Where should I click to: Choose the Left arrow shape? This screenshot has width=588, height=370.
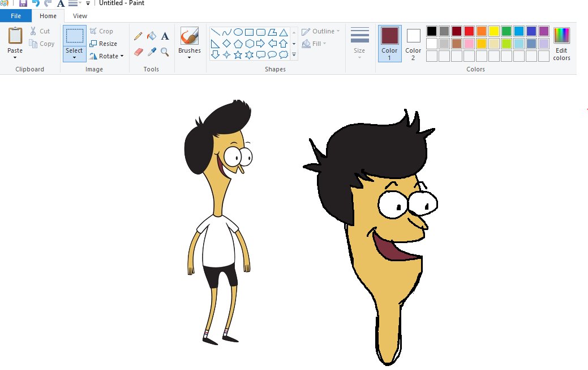click(x=272, y=44)
